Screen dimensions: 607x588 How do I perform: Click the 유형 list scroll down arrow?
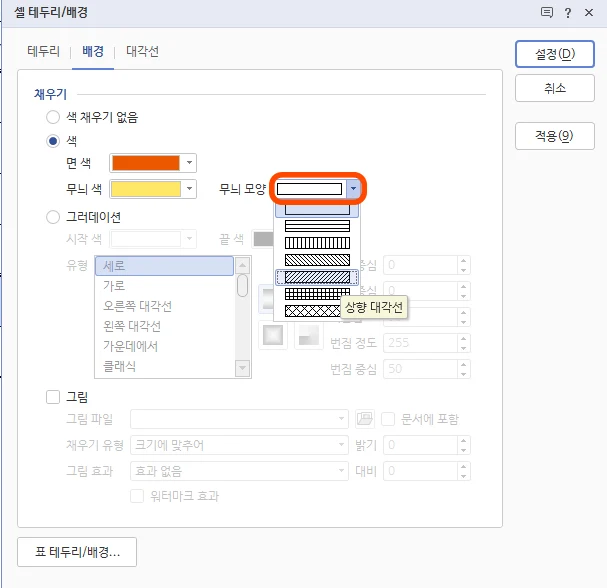pyautogui.click(x=242, y=368)
